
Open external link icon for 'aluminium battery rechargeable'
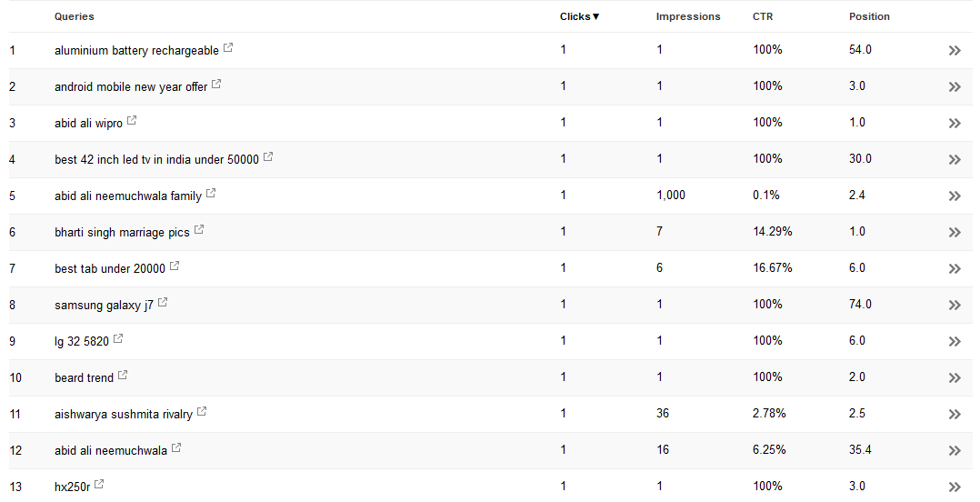click(x=228, y=48)
